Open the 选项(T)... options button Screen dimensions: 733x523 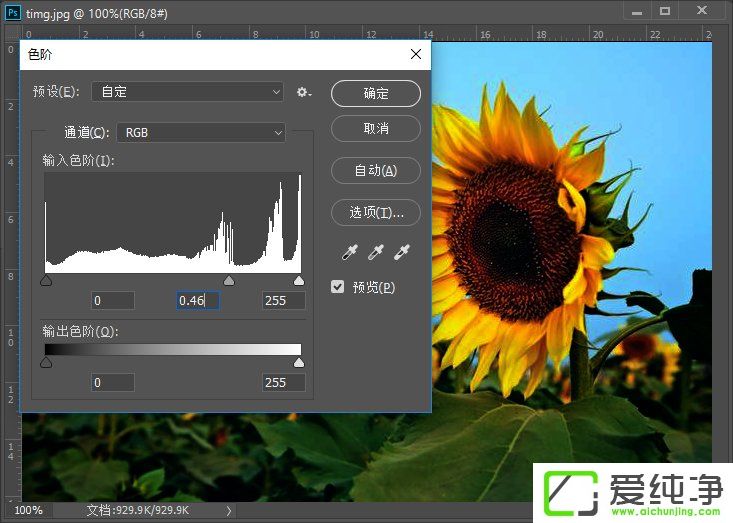pyautogui.click(x=376, y=212)
